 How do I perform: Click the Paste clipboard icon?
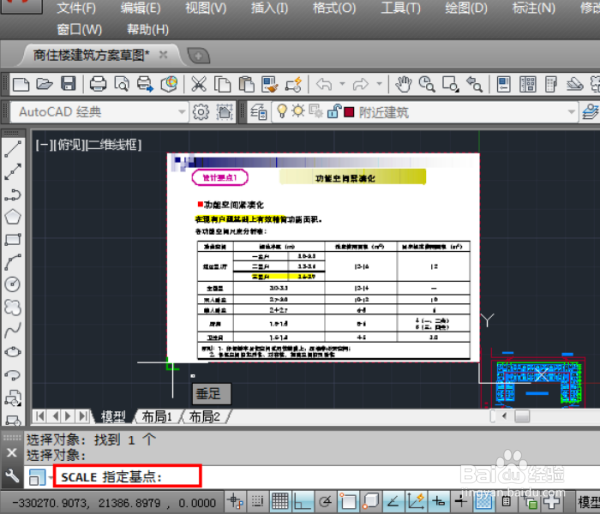(246, 84)
